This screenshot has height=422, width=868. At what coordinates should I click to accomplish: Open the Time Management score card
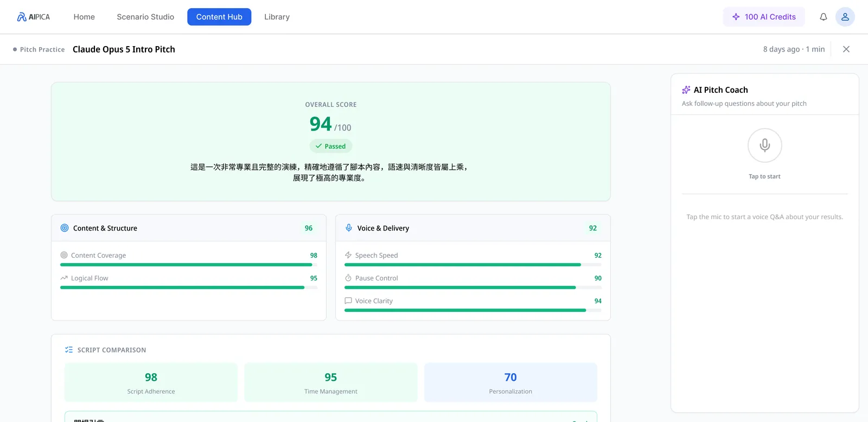[x=331, y=382]
